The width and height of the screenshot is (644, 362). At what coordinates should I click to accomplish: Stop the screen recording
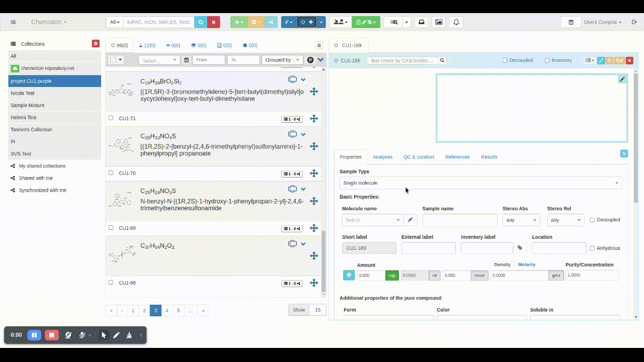[51, 335]
